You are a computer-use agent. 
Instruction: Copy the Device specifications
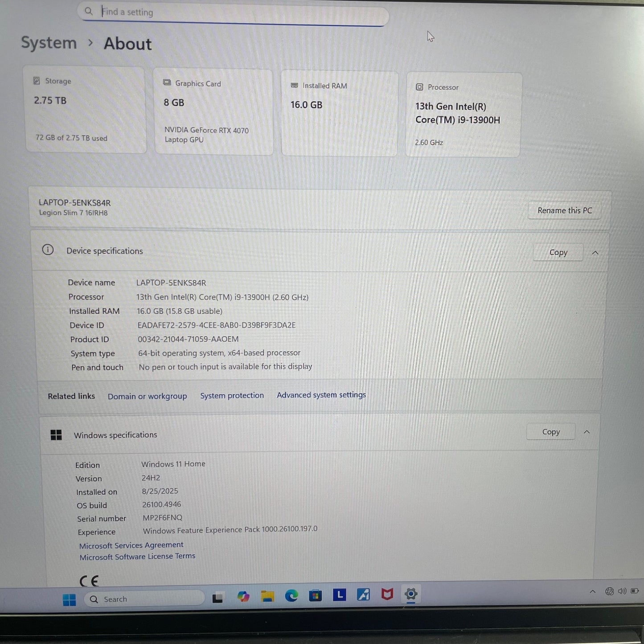coord(558,252)
